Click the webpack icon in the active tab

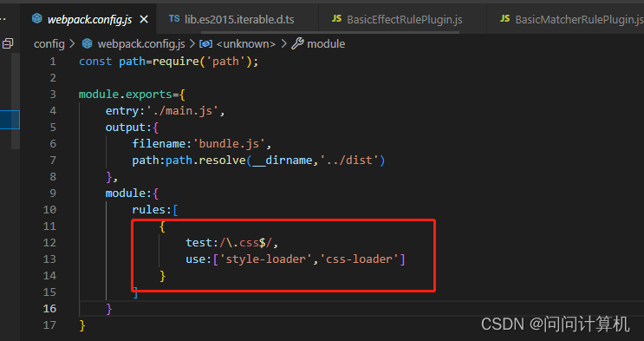click(x=37, y=18)
